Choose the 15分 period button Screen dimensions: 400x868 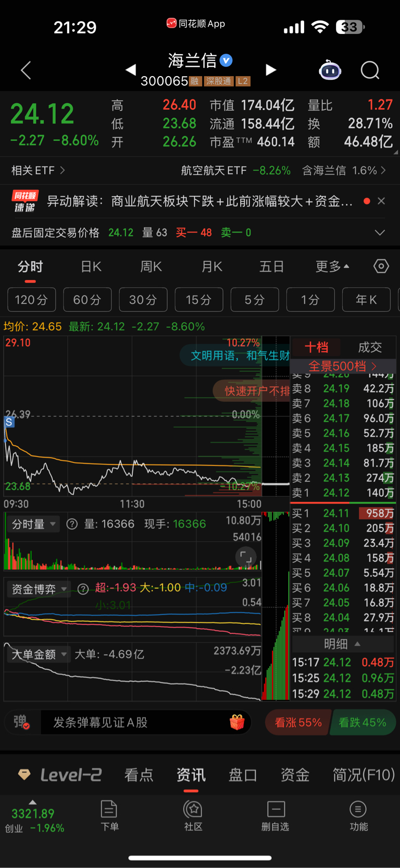(x=199, y=300)
